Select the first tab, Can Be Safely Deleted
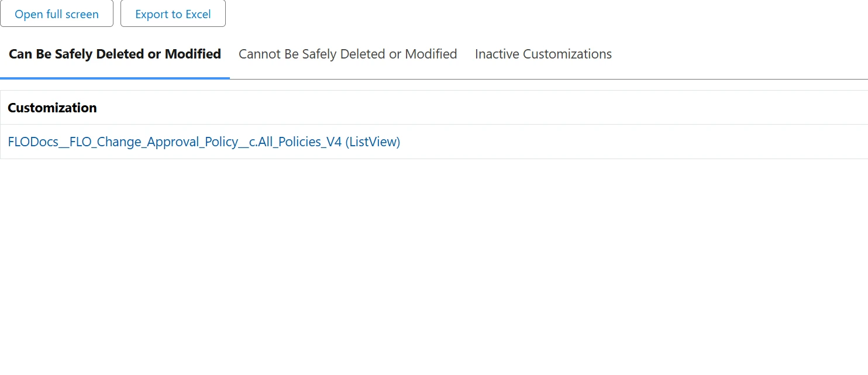 (x=115, y=54)
